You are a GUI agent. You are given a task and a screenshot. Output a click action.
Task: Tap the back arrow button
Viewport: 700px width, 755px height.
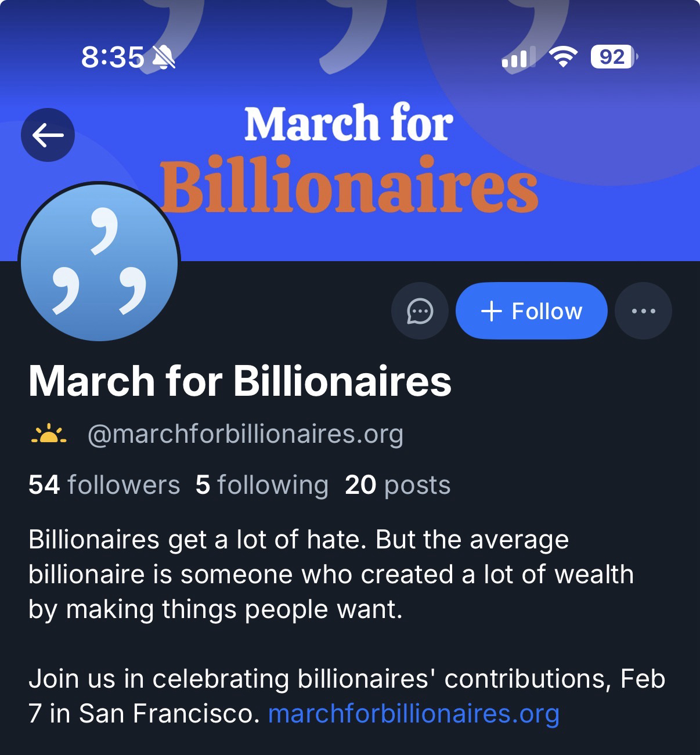[48, 135]
